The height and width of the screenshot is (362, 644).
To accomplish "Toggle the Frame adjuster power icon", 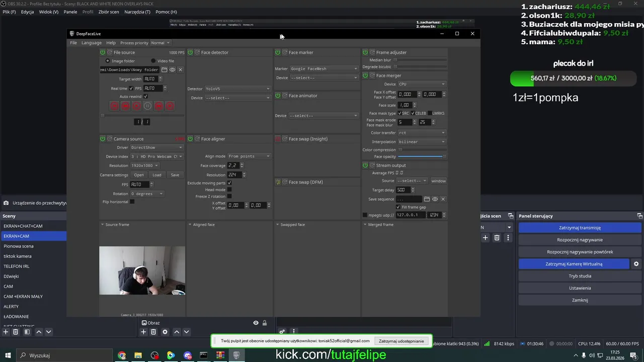I will [x=365, y=52].
